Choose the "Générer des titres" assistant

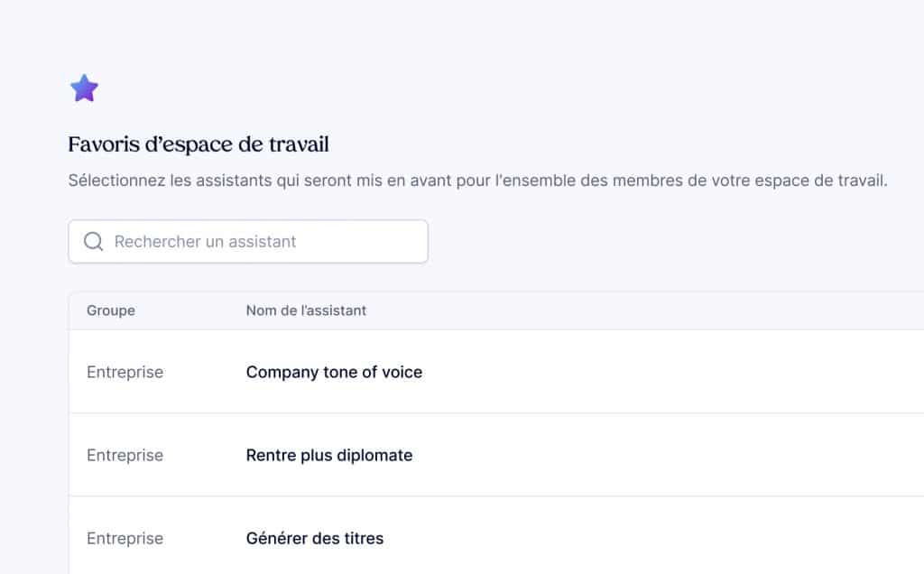[x=315, y=539]
